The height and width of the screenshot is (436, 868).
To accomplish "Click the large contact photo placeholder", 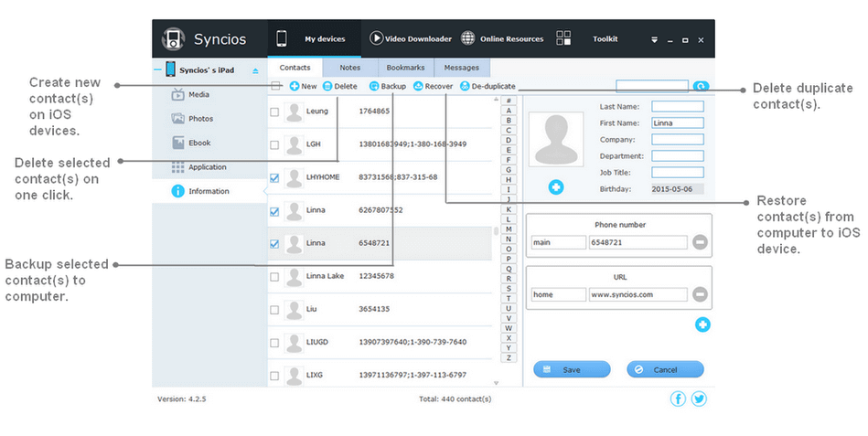I will coord(556,140).
